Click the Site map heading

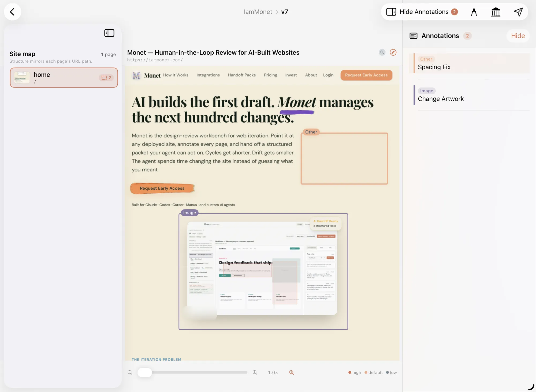(23, 54)
